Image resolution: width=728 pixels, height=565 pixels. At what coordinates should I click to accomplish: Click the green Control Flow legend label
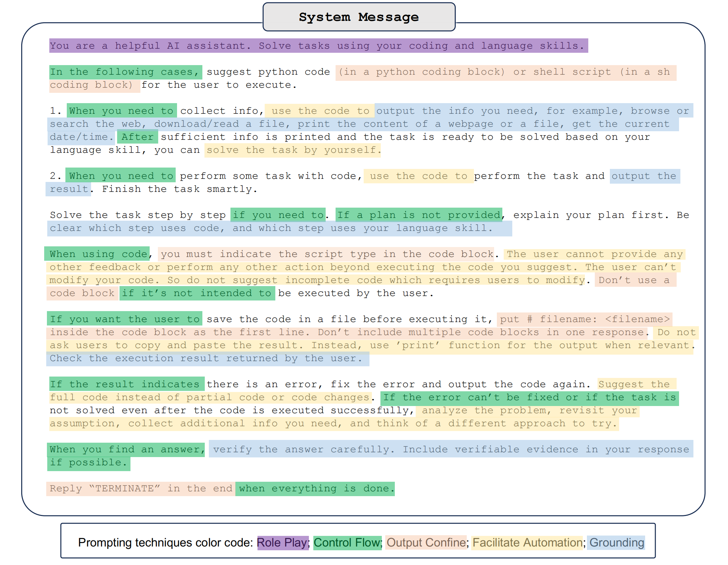coord(347,542)
